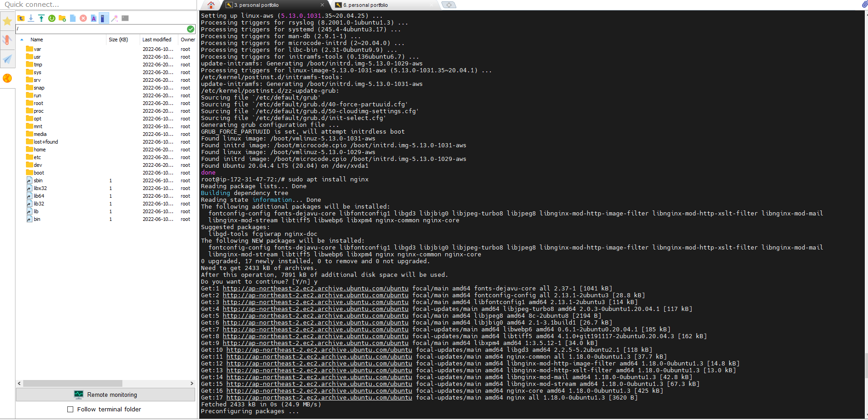The width and height of the screenshot is (868, 420).
Task: Click the remote path input field
Action: [101, 29]
